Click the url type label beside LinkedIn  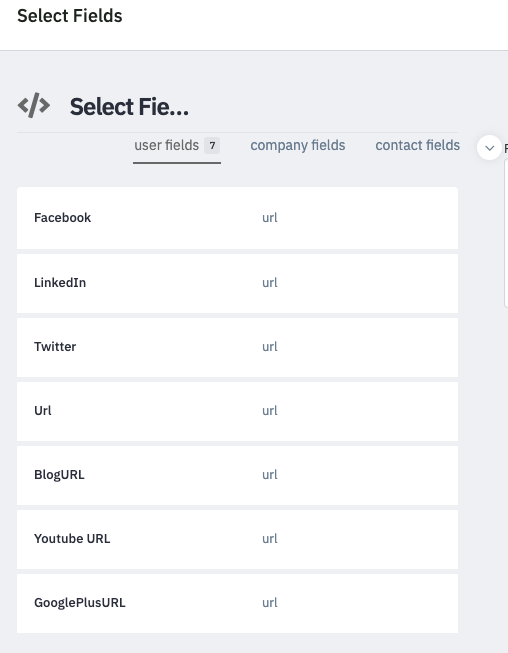tap(270, 283)
